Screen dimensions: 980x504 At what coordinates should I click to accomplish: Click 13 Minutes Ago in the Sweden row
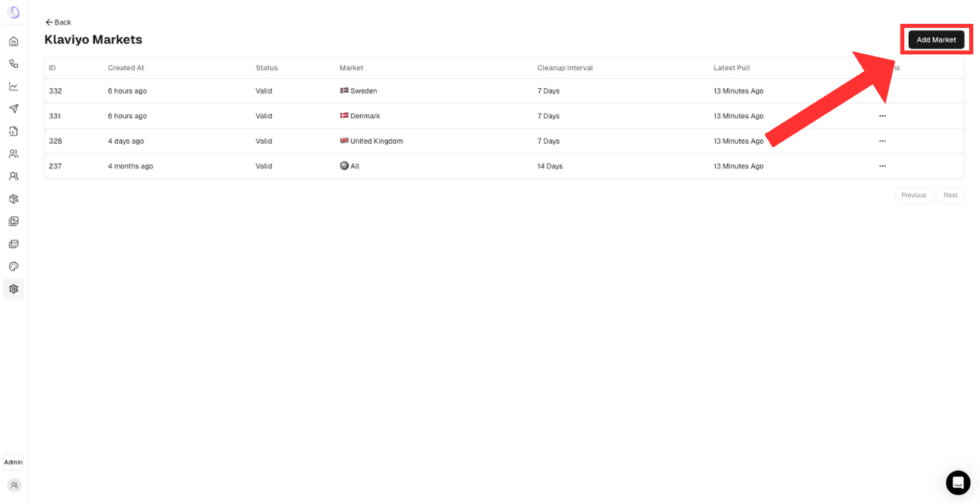click(738, 91)
